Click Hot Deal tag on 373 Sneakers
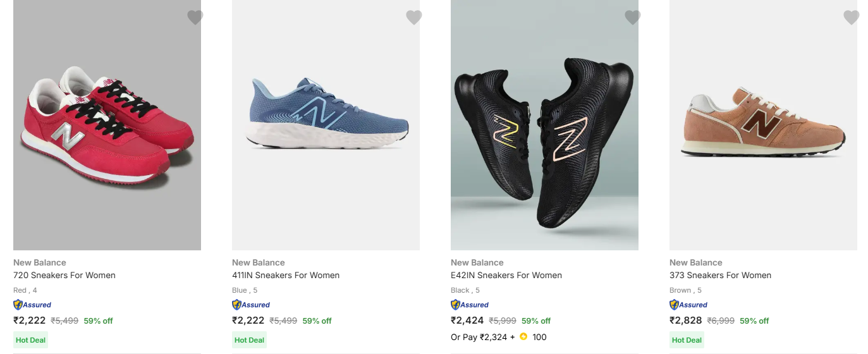 [687, 340]
